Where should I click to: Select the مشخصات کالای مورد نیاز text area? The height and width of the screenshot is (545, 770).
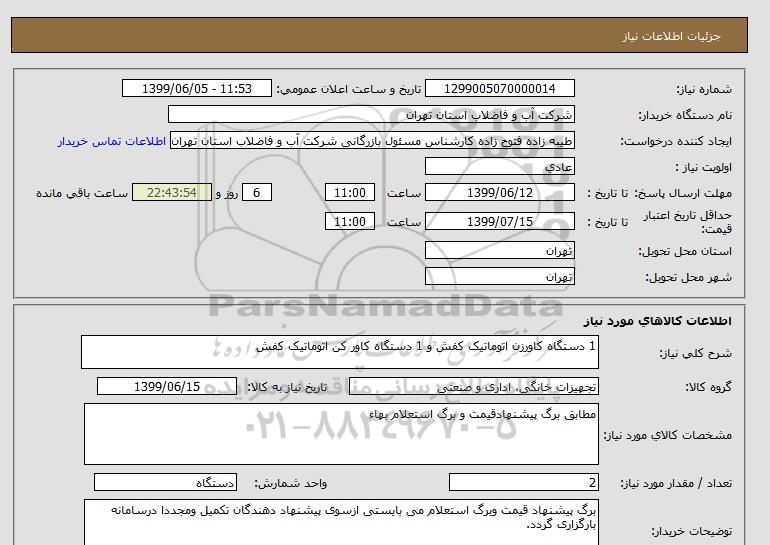[341, 434]
